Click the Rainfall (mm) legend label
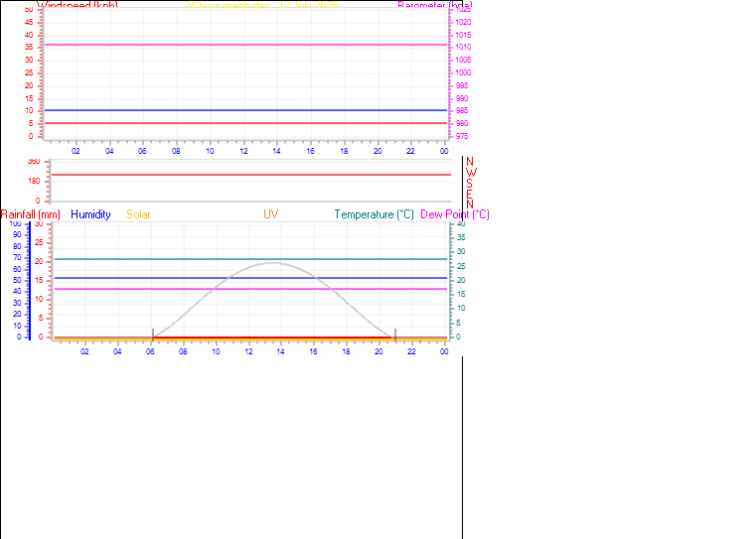The height and width of the screenshot is (539, 756). (x=31, y=214)
